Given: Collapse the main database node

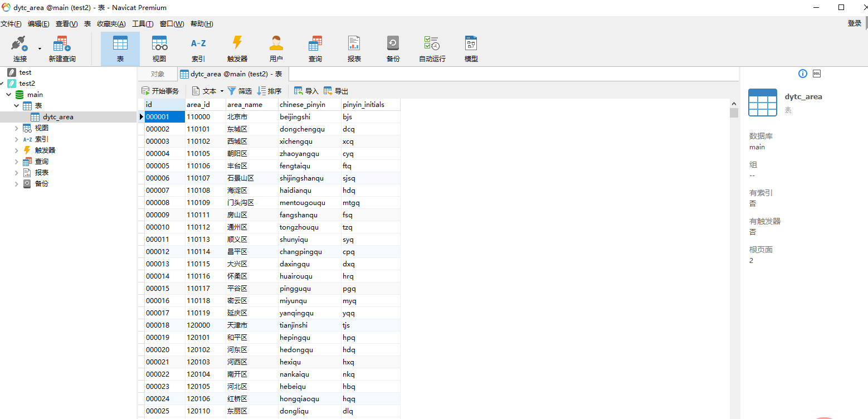Looking at the screenshot, I should (9, 95).
